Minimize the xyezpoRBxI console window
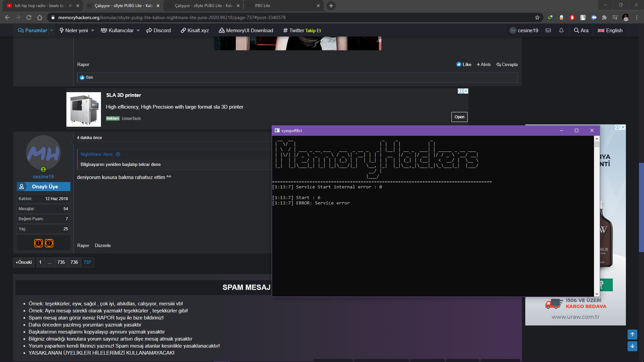The image size is (644, 362). [561, 131]
